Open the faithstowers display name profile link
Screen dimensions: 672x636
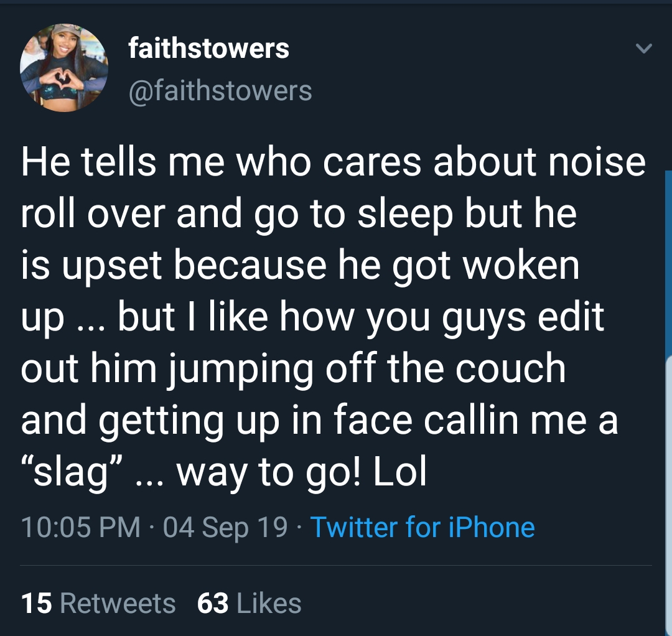[x=208, y=48]
